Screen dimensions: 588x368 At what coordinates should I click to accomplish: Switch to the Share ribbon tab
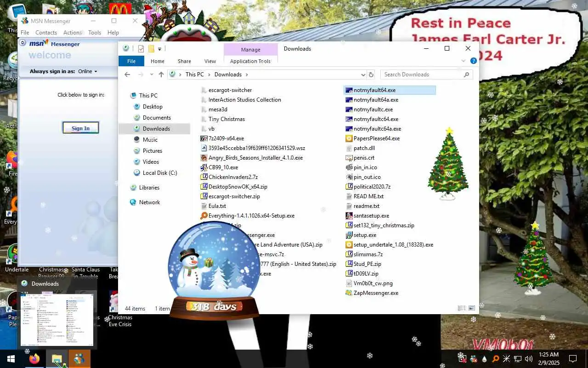point(184,61)
